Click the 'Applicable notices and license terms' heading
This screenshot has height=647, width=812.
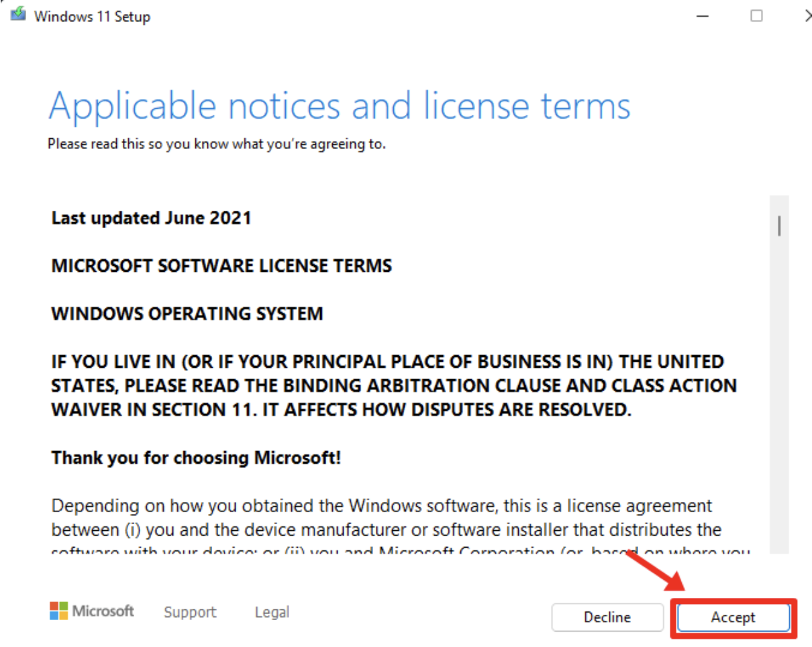point(338,105)
